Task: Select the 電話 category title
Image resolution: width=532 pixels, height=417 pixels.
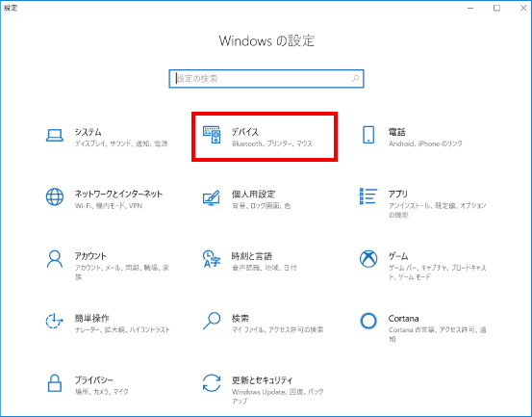Action: (397, 132)
